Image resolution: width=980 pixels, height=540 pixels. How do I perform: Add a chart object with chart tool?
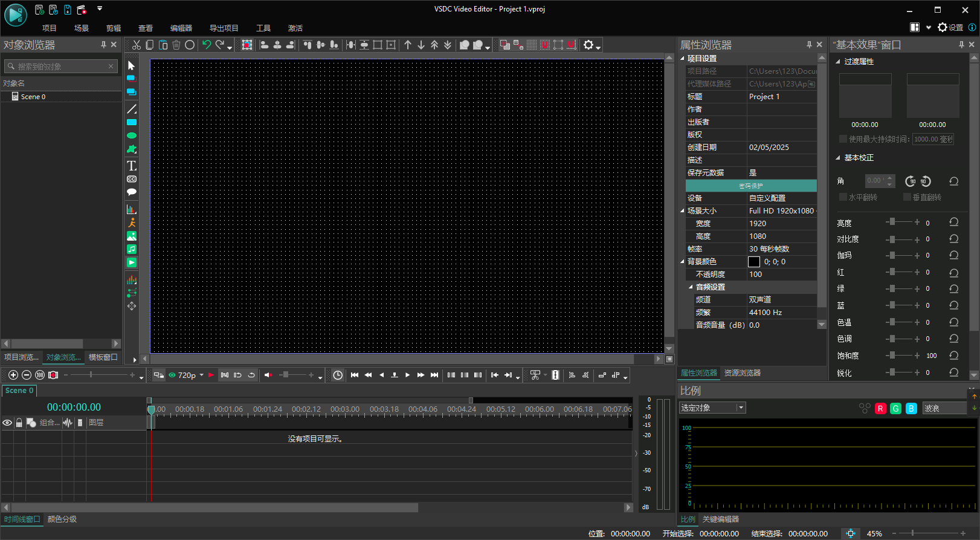[132, 209]
